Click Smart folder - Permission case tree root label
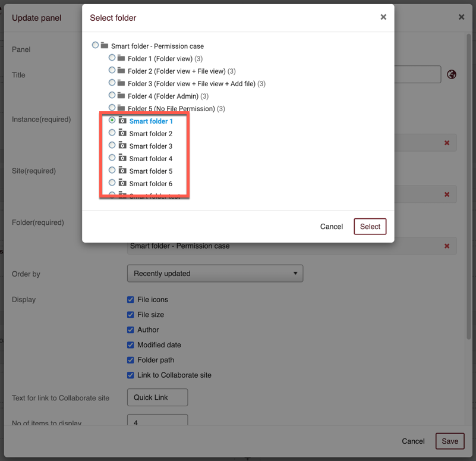Screen dimensions: 476x461 [157, 46]
